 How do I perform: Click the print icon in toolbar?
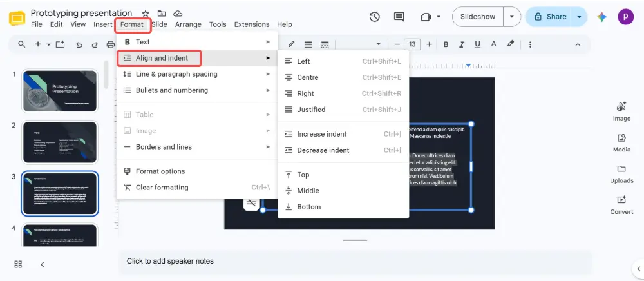coord(110,44)
